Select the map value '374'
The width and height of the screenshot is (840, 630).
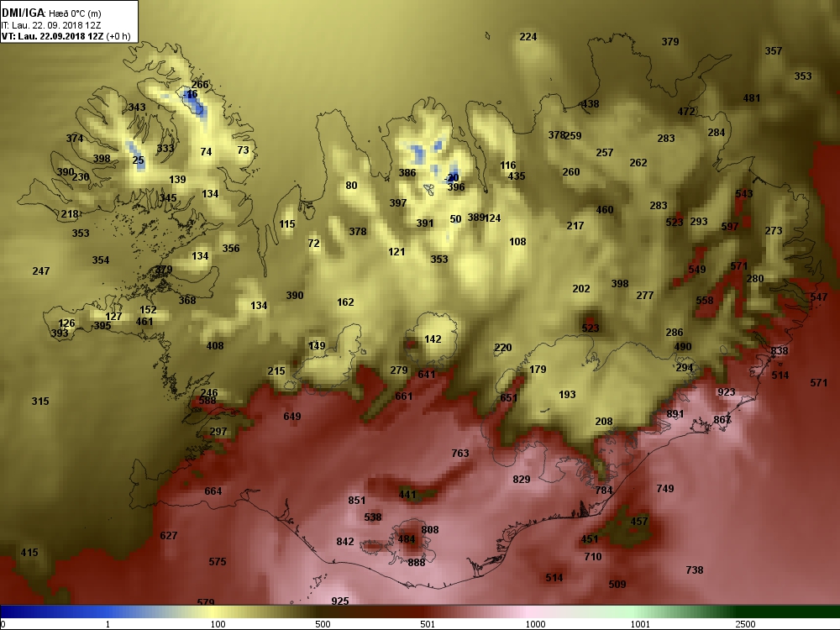(75, 139)
